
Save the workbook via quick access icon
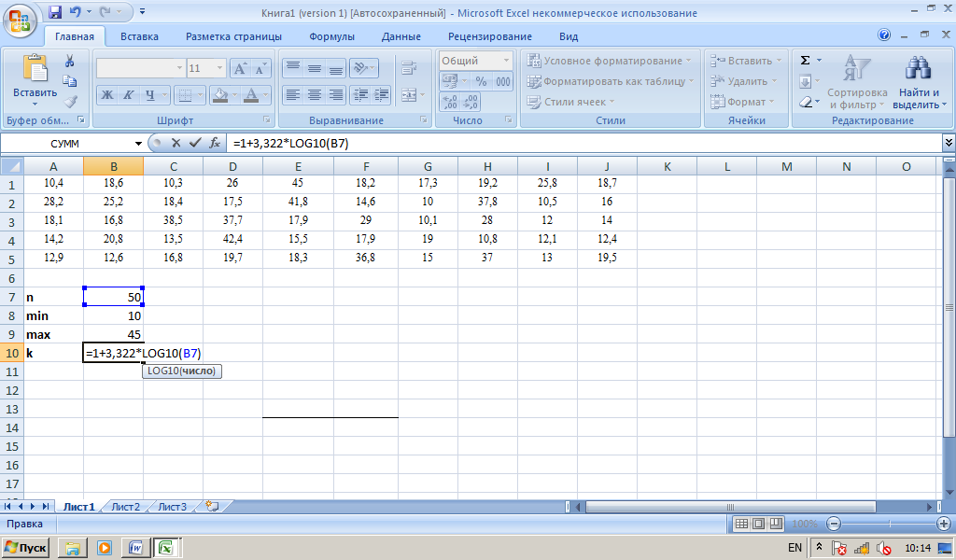coord(55,12)
